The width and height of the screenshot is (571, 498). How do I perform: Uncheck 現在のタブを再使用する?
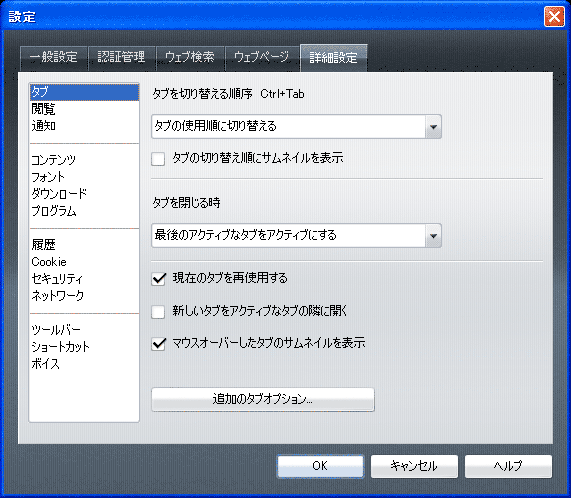tap(158, 279)
